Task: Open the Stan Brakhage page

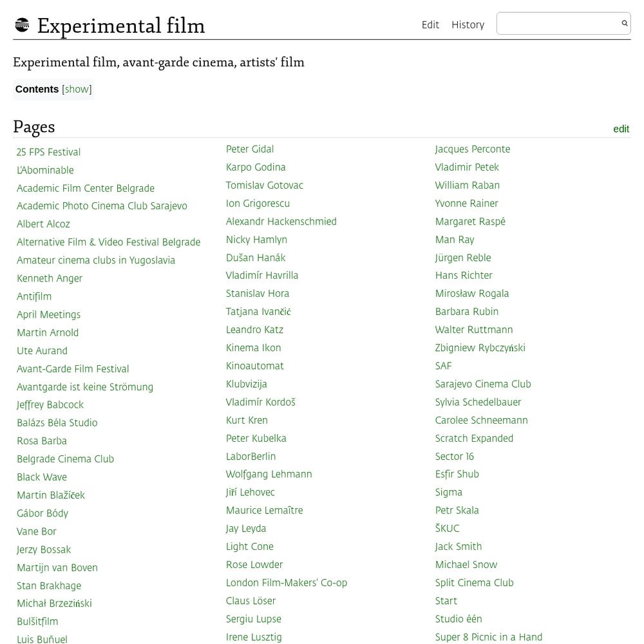Action: click(x=49, y=585)
